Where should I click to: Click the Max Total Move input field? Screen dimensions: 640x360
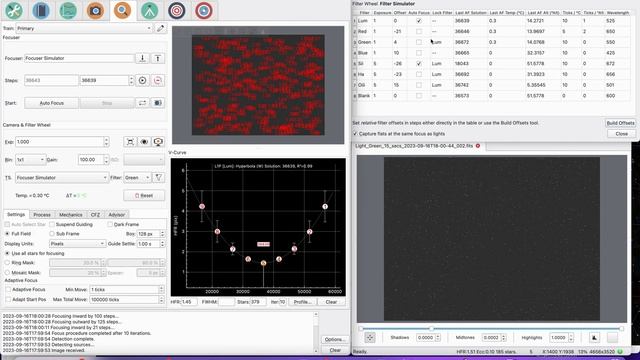pos(124,300)
